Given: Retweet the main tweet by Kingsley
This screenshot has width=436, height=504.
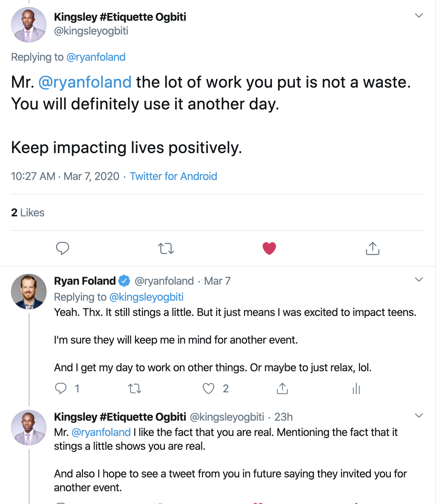Looking at the screenshot, I should coord(166,249).
